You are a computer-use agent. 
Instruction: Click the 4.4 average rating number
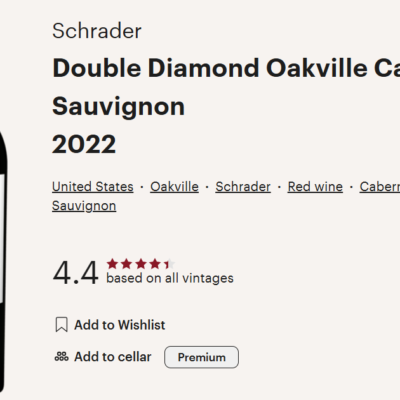pyautogui.click(x=76, y=273)
